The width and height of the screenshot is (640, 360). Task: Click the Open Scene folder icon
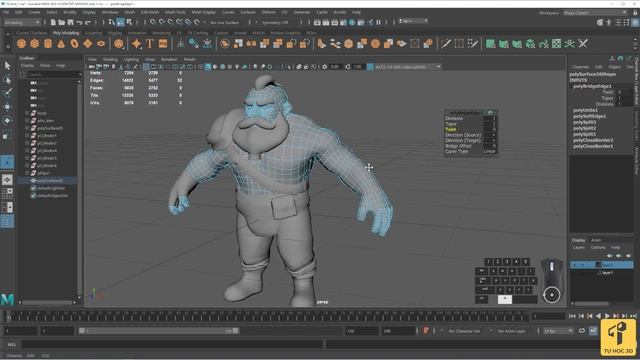[62, 22]
